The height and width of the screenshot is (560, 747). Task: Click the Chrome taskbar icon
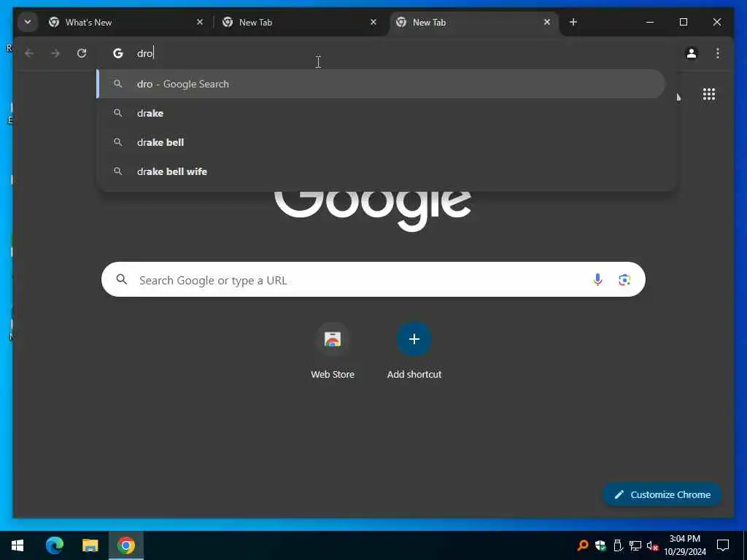126,545
